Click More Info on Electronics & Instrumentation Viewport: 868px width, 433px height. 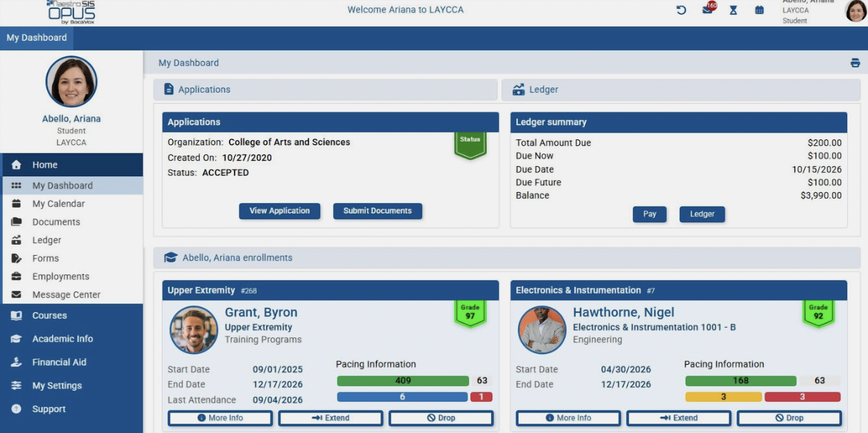click(x=568, y=418)
